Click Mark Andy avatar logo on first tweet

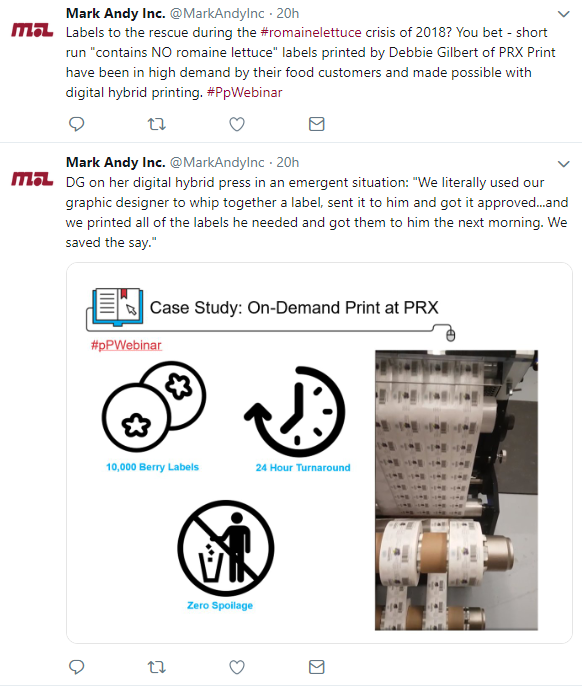click(32, 30)
